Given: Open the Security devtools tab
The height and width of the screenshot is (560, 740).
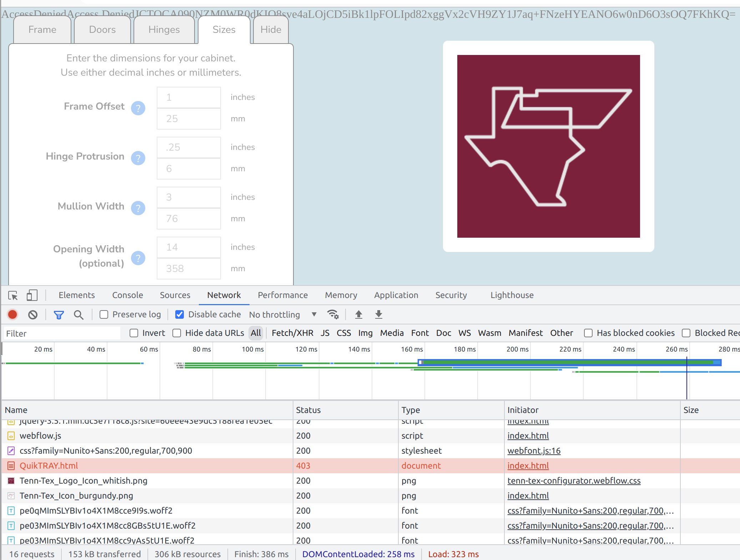Looking at the screenshot, I should 451,295.
